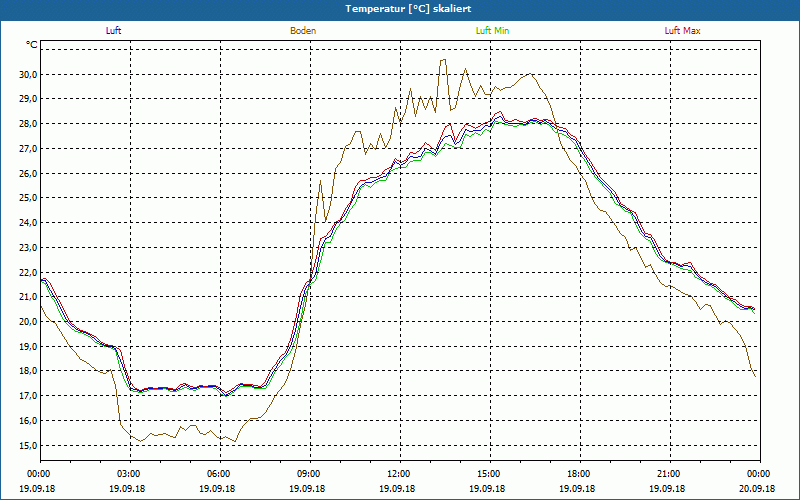Click the 20.09.18 date label

(757, 488)
